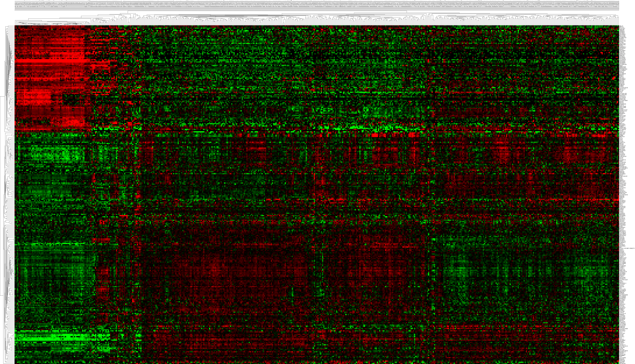Select the ALOX12P2 gene label

tap(622, 29)
